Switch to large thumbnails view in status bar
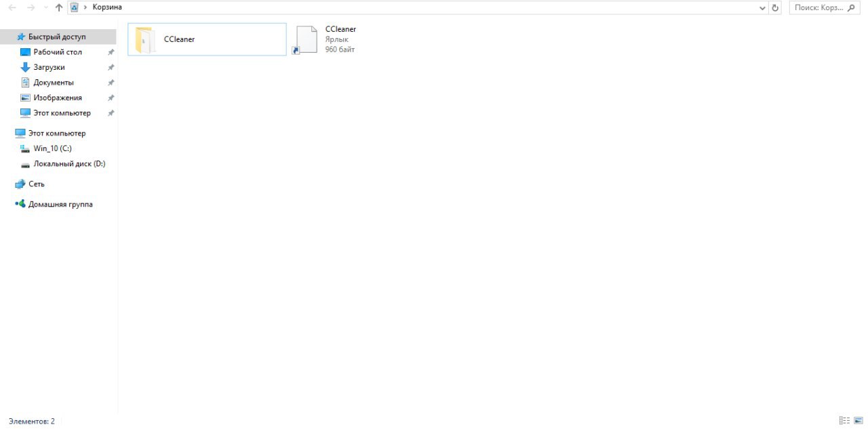868x429 pixels. point(858,421)
